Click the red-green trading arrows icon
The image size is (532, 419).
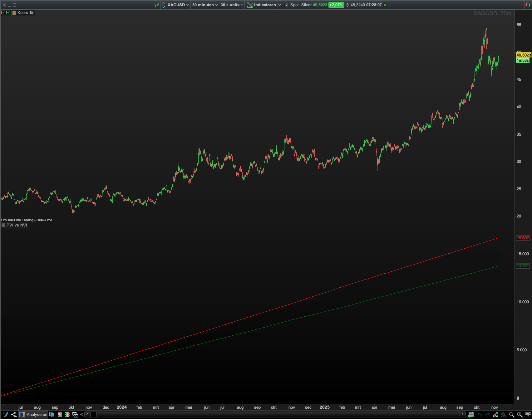tap(528, 5)
